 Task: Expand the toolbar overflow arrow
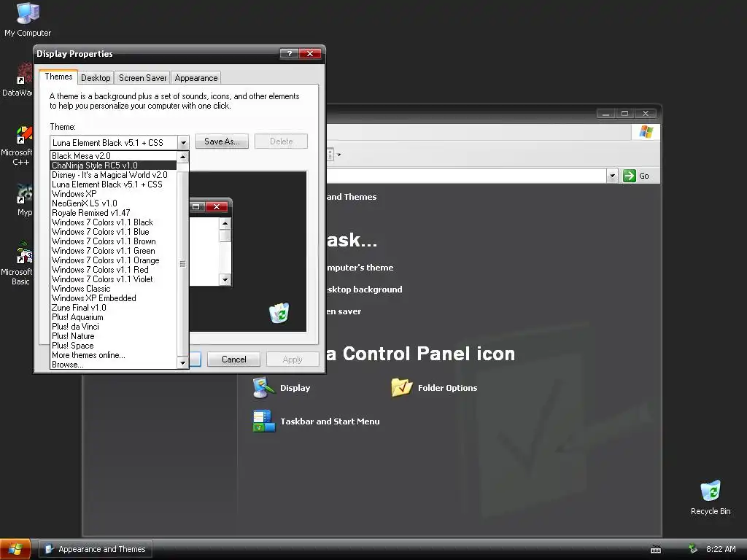click(338, 155)
